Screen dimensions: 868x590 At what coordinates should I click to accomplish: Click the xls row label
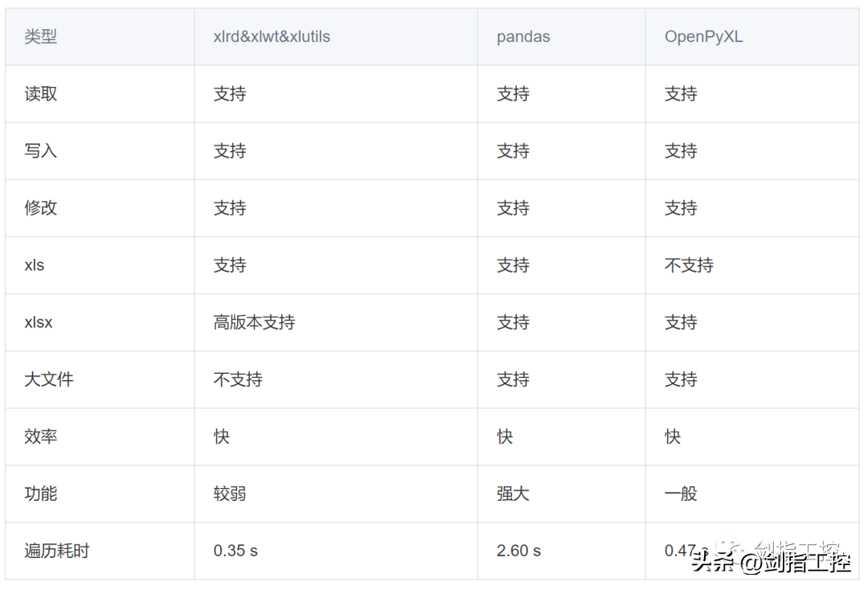click(35, 265)
